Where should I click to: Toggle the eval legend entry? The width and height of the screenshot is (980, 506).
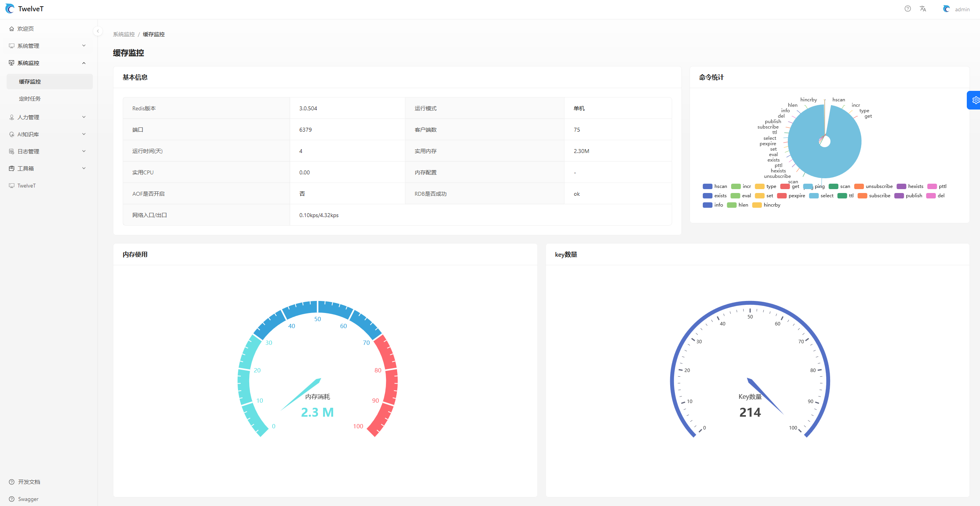741,196
